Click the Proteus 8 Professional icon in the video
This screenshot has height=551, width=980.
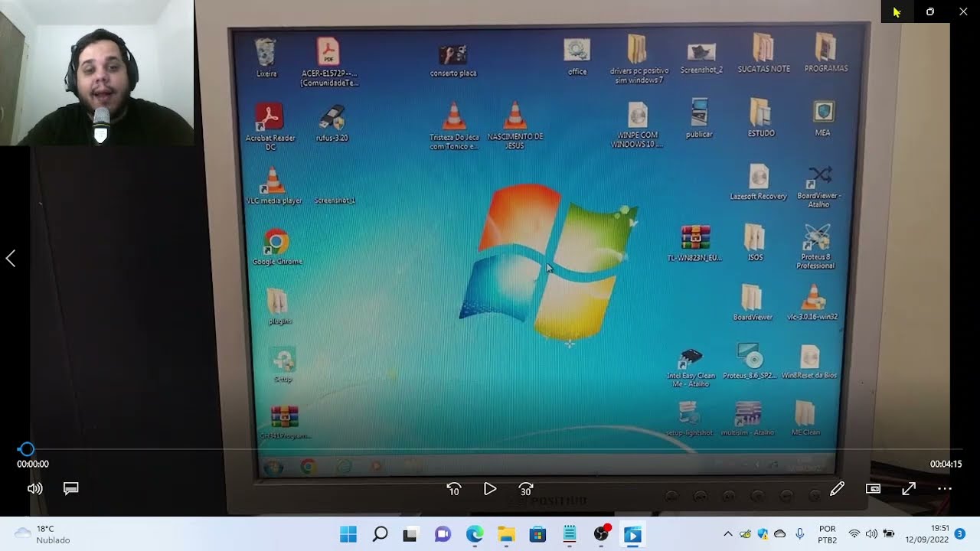[816, 246]
